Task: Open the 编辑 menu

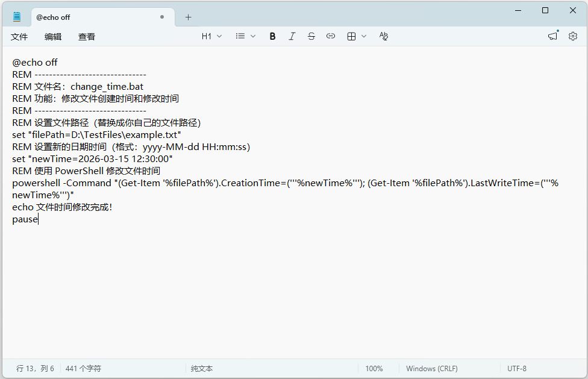Action: pos(53,37)
